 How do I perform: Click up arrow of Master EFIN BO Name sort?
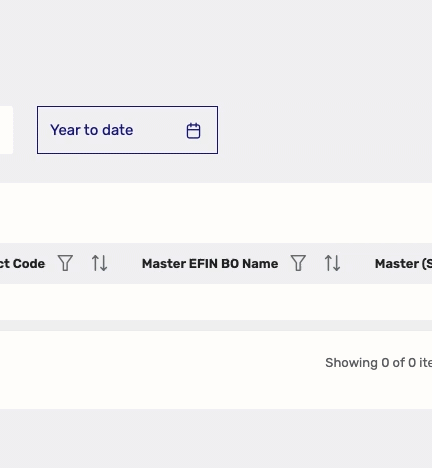[x=329, y=263]
